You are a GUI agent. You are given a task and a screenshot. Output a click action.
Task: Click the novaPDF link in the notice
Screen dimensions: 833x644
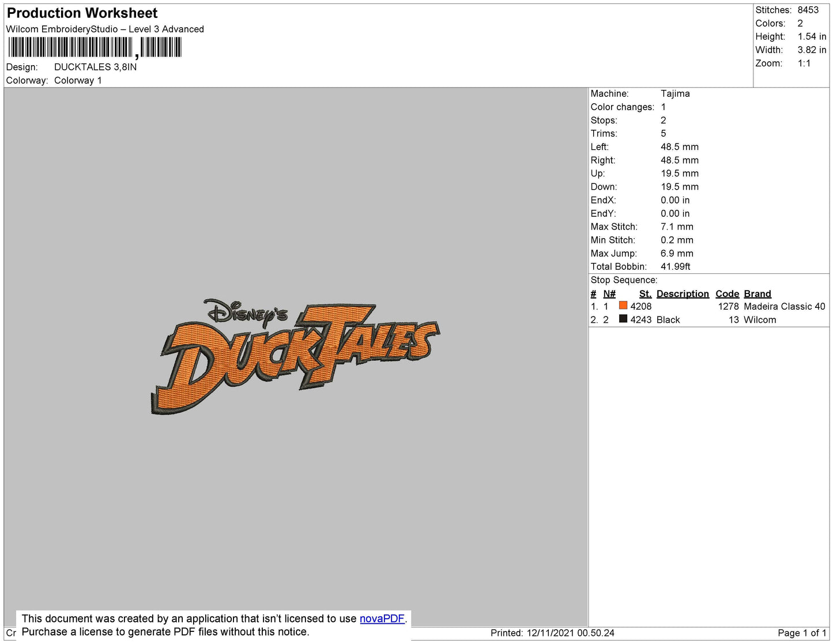pos(382,619)
